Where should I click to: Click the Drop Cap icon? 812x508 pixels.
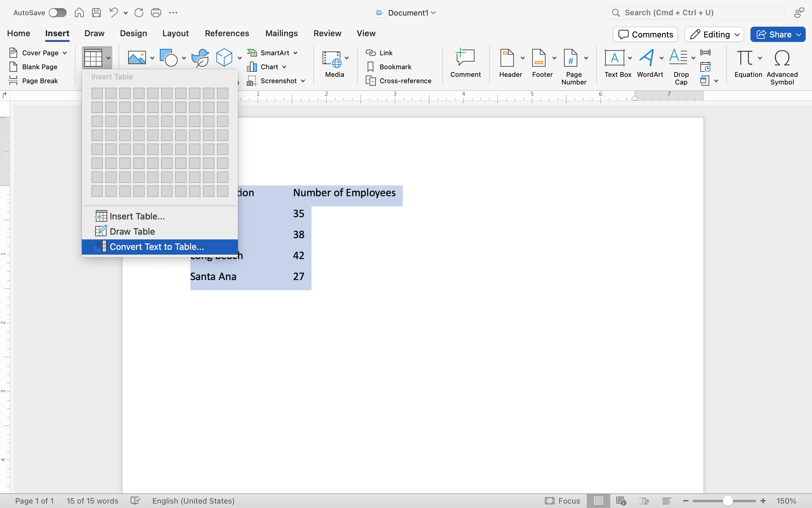pyautogui.click(x=678, y=57)
